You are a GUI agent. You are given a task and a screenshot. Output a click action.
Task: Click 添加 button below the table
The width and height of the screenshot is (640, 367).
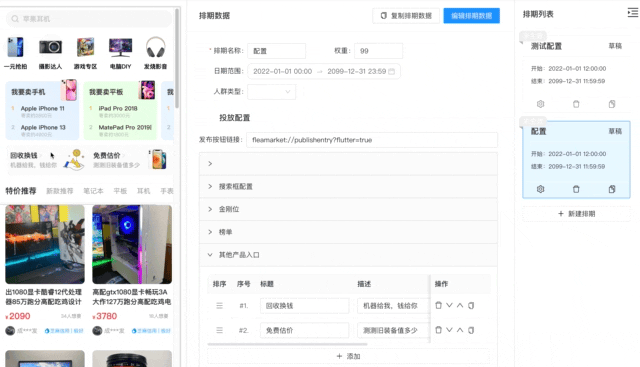click(x=348, y=356)
